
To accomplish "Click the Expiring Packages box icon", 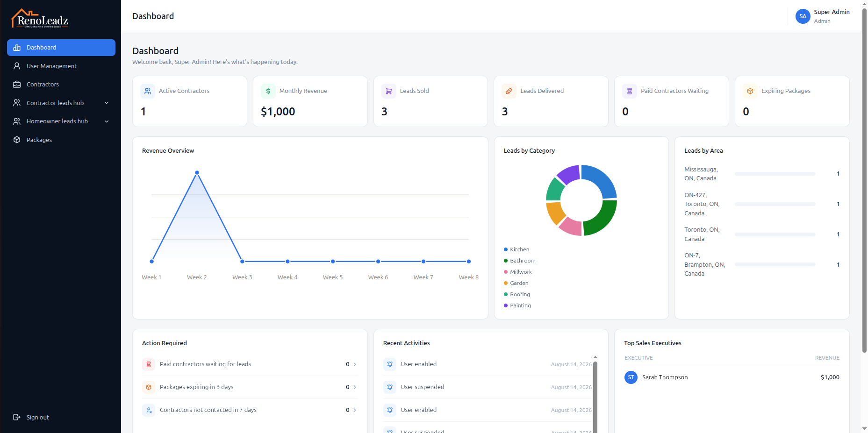I will click(750, 91).
